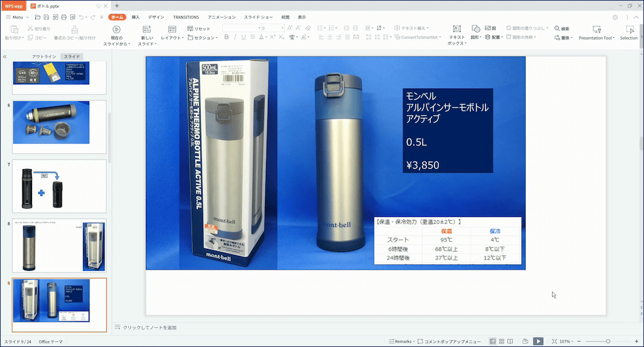Toggle normal view button in status bar
Image resolution: width=644 pixels, height=347 pixels.
[x=492, y=341]
